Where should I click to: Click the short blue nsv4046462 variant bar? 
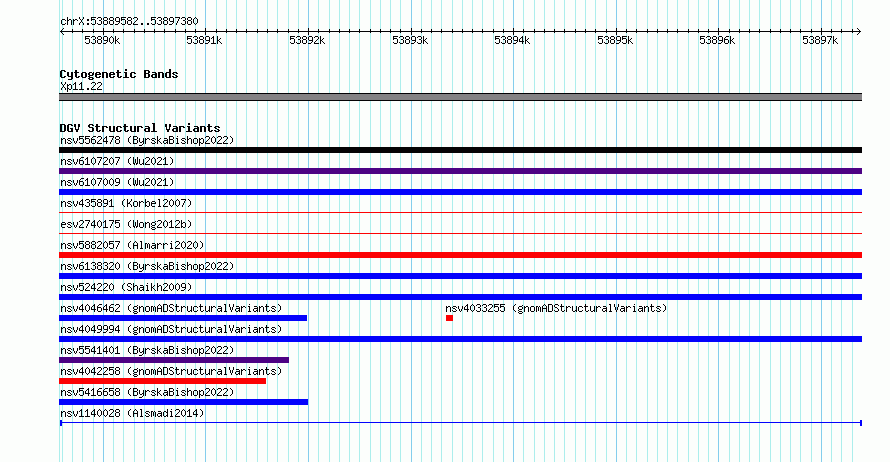point(183,318)
